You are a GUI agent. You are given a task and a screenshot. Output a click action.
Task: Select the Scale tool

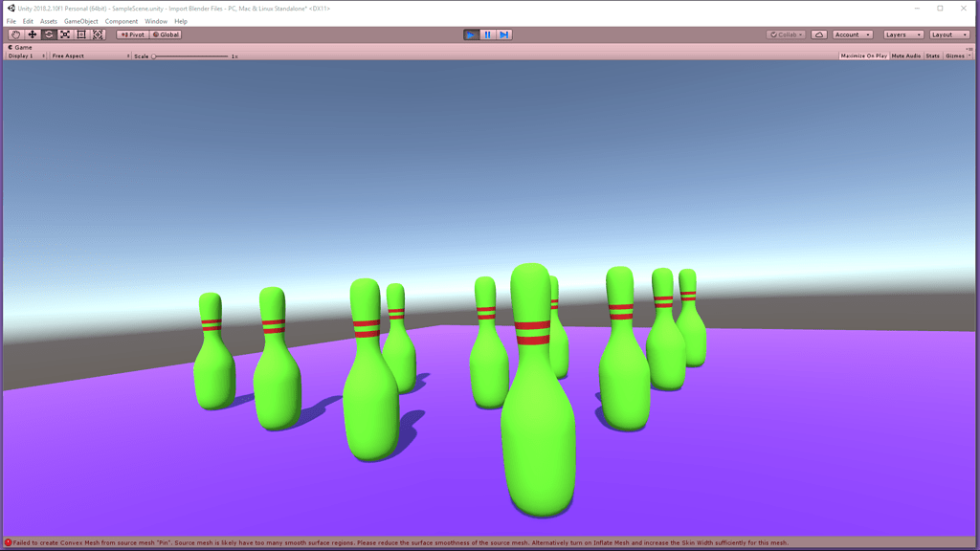tap(64, 33)
